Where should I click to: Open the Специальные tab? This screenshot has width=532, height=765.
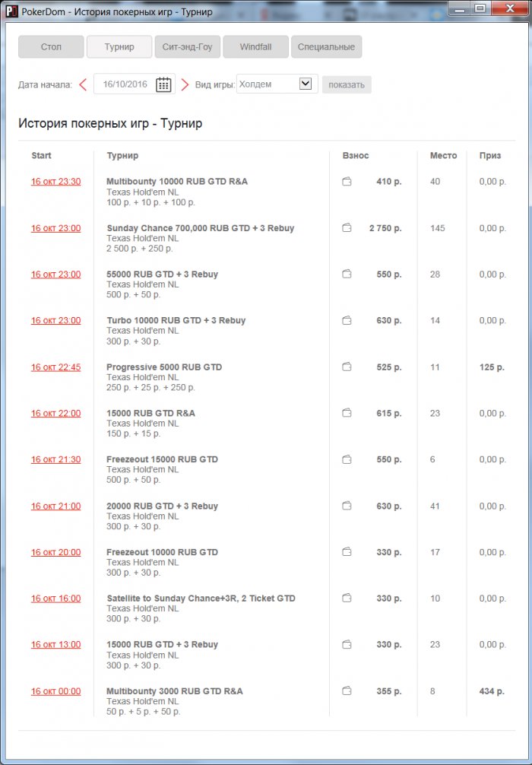326,47
